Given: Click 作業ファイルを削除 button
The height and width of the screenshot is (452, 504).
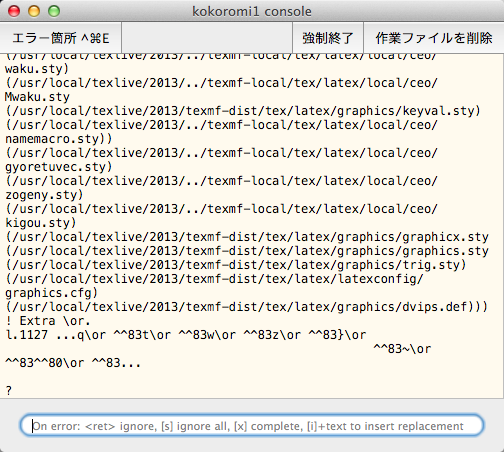Looking at the screenshot, I should tap(434, 38).
